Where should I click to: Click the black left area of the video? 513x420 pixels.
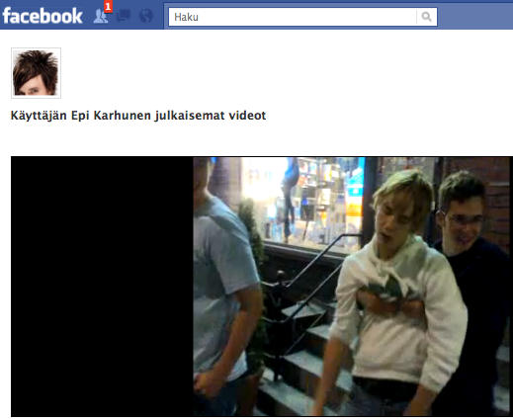click(102, 287)
